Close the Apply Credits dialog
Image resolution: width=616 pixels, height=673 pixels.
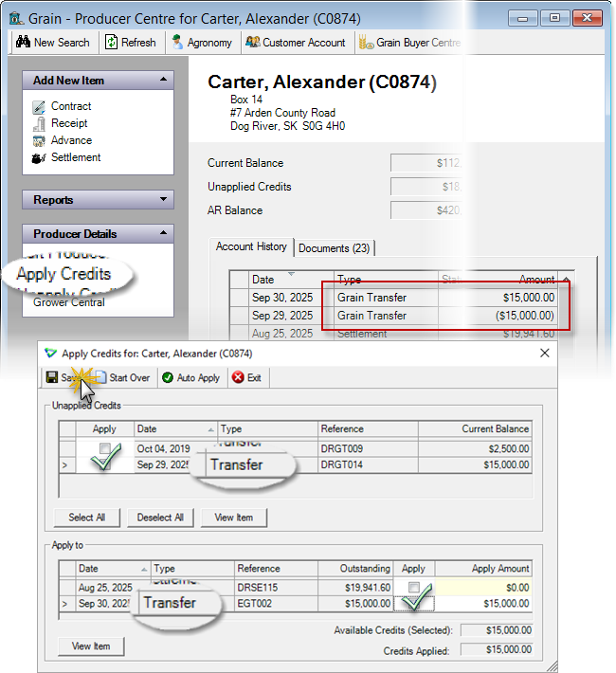[544, 353]
